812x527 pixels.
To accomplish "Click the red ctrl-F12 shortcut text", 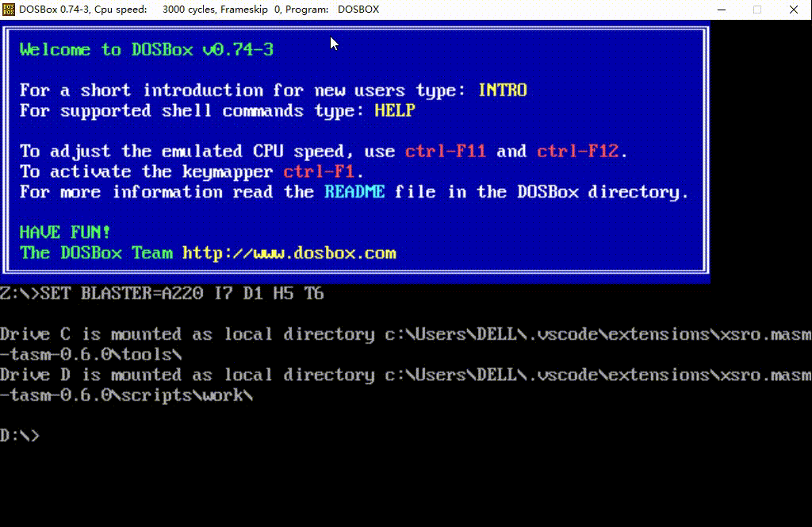I will point(577,152).
